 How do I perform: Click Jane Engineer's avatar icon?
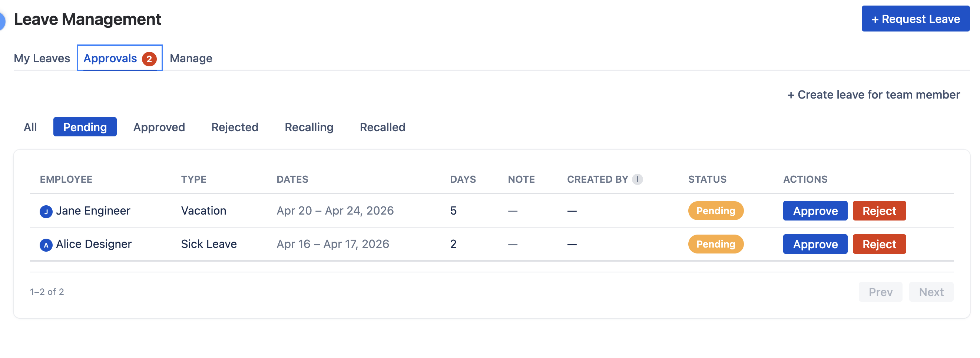46,211
